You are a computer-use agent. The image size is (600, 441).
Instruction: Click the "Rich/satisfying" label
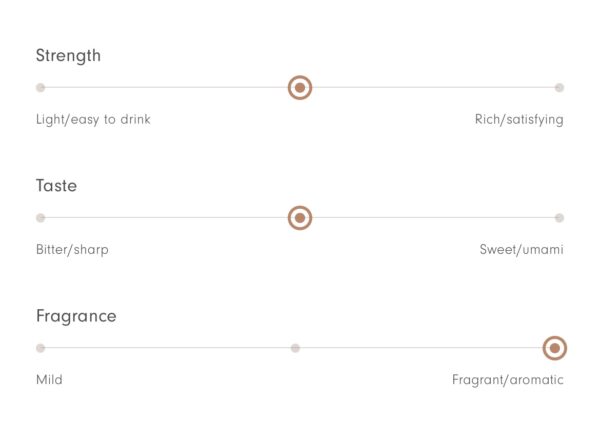[519, 120]
